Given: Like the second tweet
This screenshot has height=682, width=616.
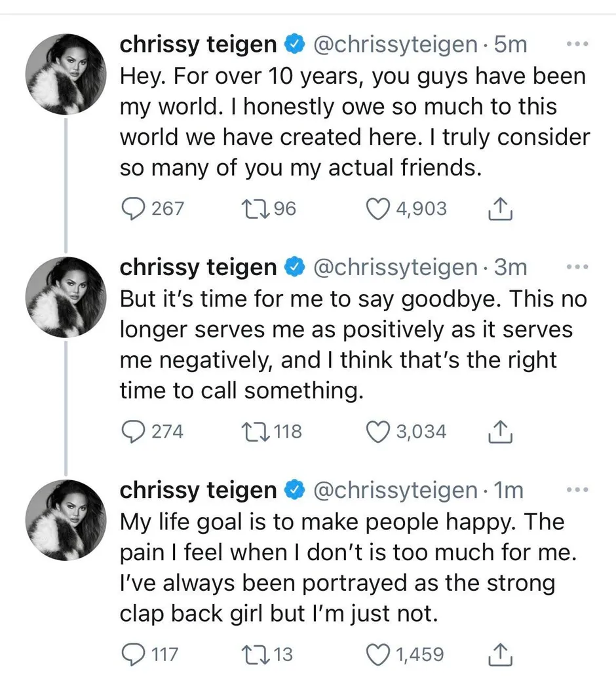Looking at the screenshot, I should click(x=378, y=431).
